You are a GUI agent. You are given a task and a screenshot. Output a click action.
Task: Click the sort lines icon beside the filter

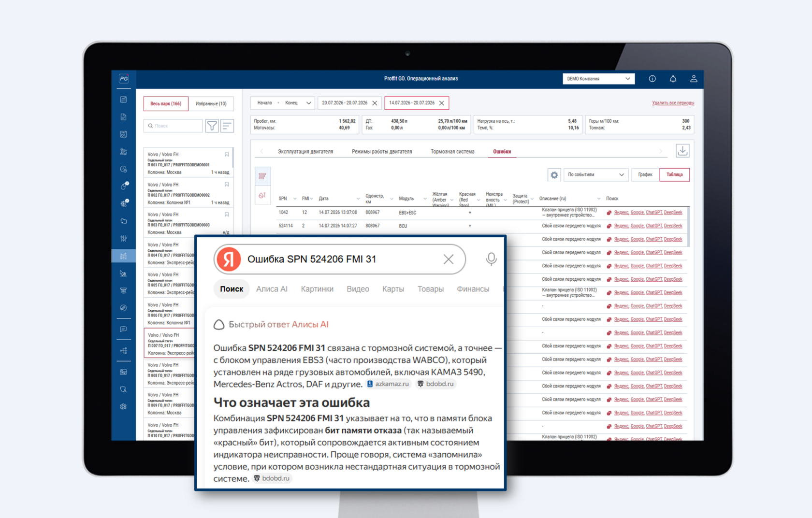pos(227,126)
